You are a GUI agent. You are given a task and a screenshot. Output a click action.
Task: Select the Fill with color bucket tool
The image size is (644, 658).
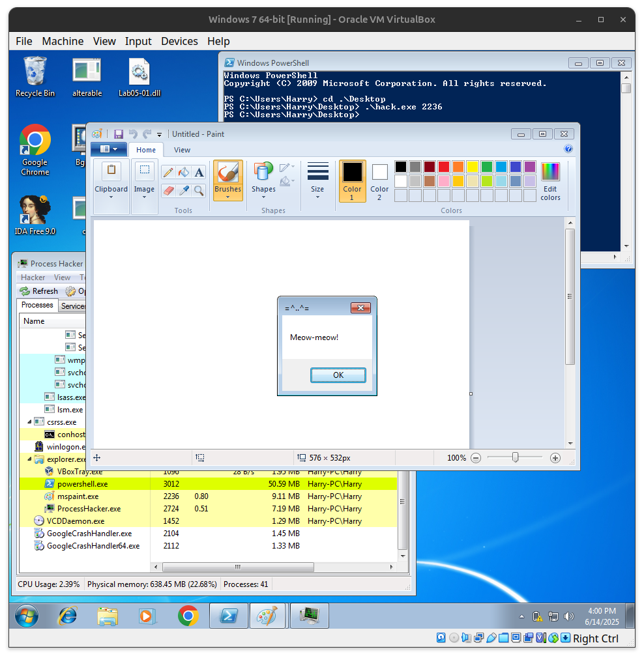(183, 172)
